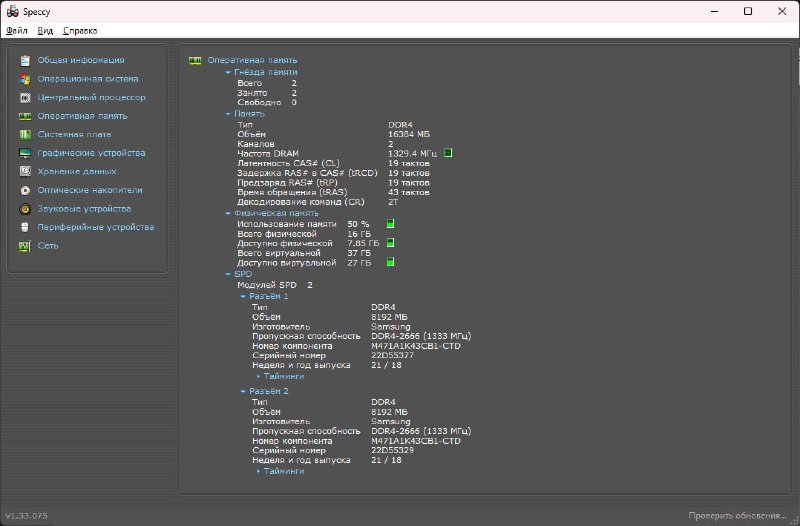Click the Латентность CAS# (CL) row label
Viewport: 800px width, 526px height.
pos(288,163)
